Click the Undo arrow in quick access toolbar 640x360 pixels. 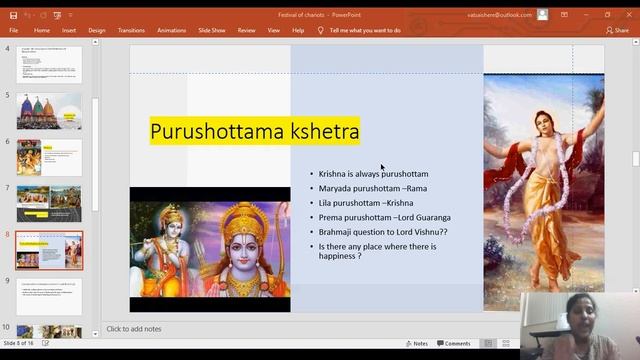tap(28, 16)
